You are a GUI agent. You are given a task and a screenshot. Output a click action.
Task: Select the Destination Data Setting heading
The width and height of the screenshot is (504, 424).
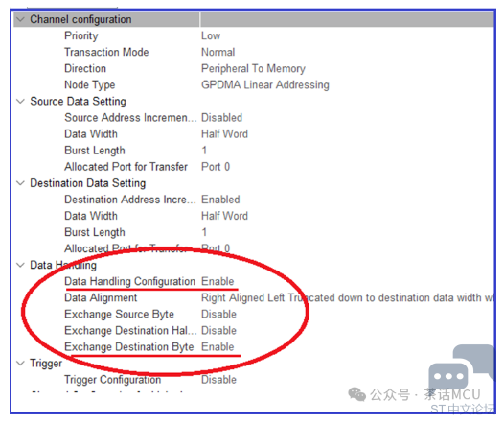(x=88, y=183)
